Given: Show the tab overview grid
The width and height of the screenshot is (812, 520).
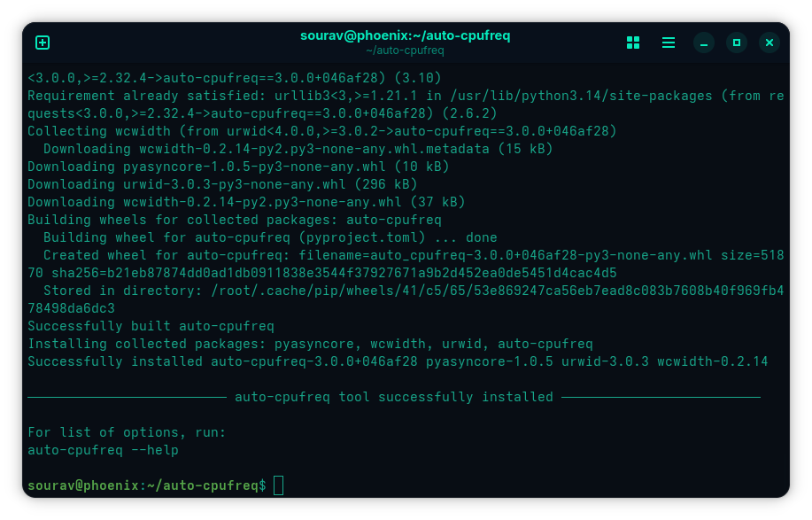Looking at the screenshot, I should (633, 43).
